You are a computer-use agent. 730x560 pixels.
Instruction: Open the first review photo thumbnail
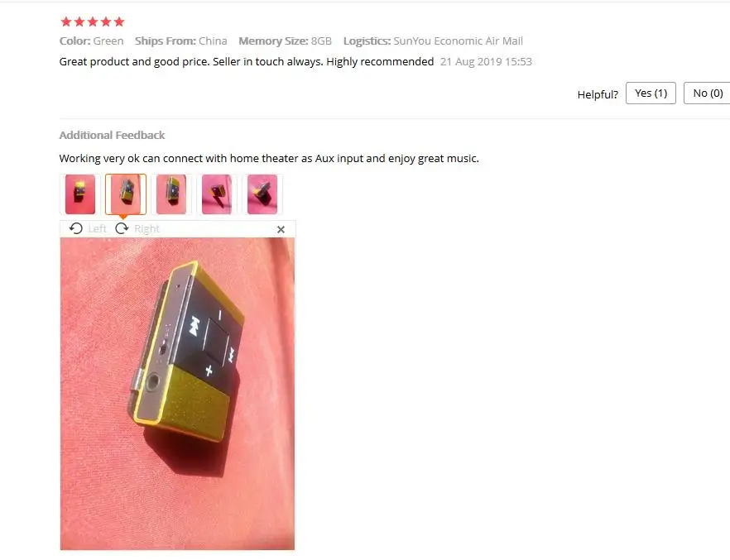pos(80,194)
